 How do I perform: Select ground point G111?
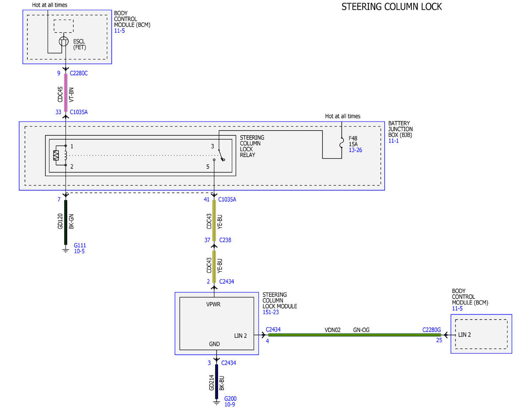(80, 245)
